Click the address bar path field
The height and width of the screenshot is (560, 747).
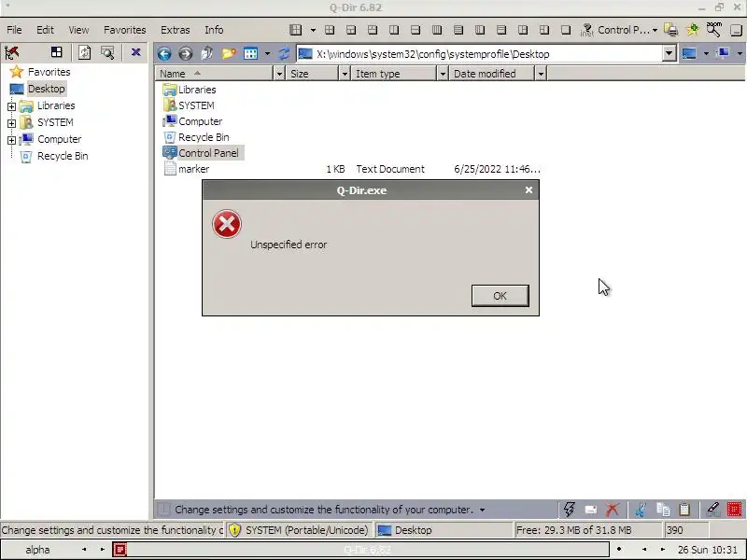pos(479,54)
